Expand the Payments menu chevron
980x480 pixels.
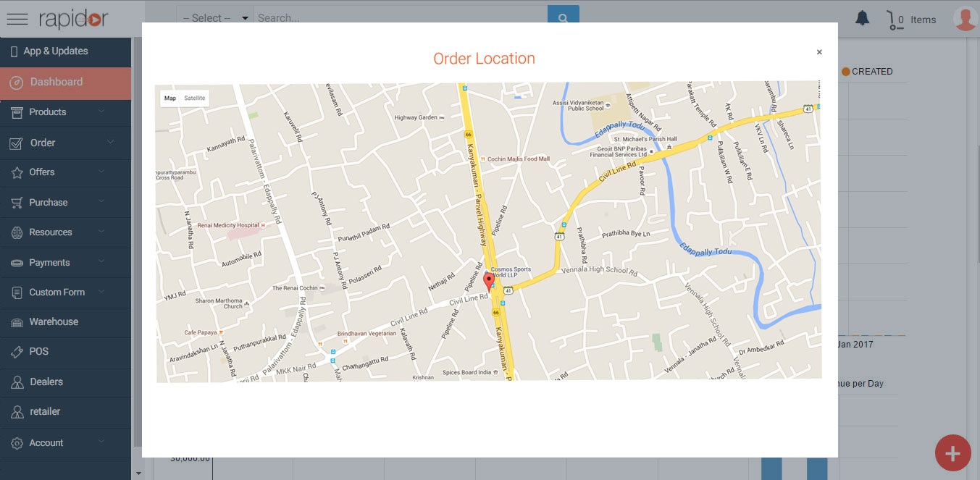[x=101, y=262]
